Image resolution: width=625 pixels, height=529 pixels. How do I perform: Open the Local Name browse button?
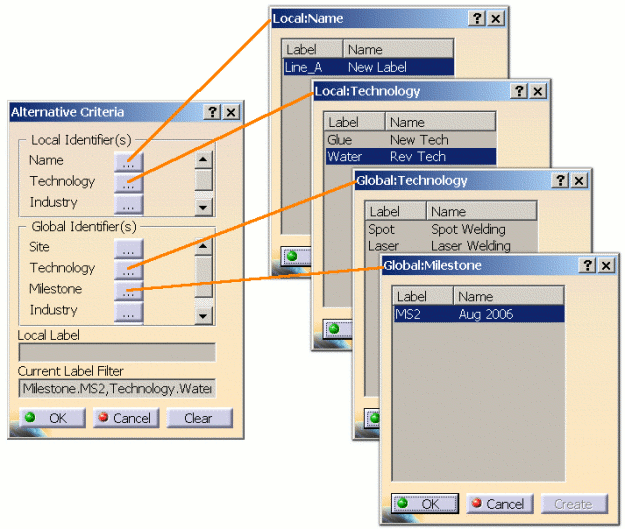pyautogui.click(x=128, y=160)
